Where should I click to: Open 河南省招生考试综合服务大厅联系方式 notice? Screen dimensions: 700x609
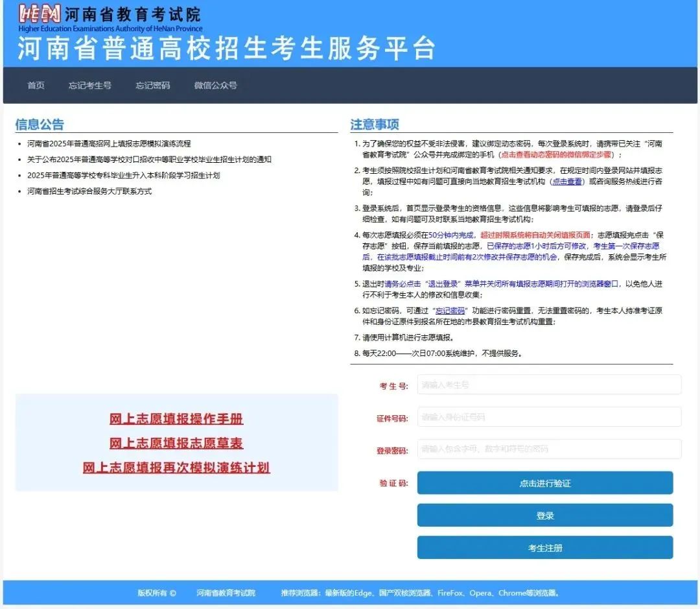point(89,191)
